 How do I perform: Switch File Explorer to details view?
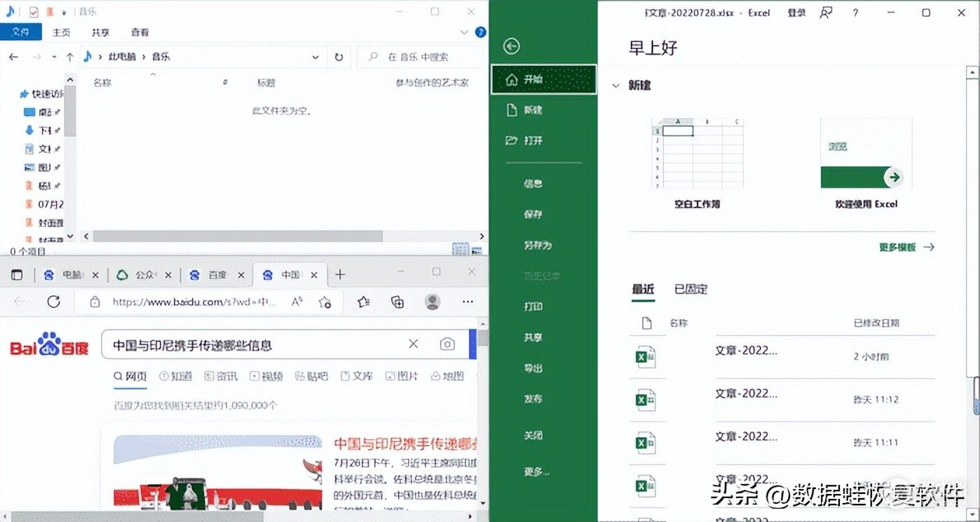coord(460,249)
